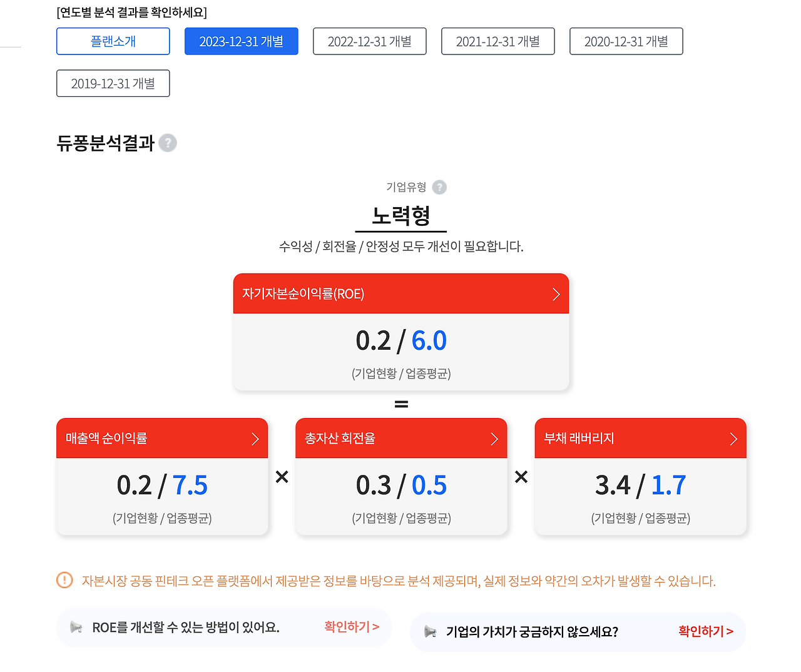This screenshot has width=801, height=672.
Task: Click the 기업유형 question mark icon
Action: [x=439, y=187]
